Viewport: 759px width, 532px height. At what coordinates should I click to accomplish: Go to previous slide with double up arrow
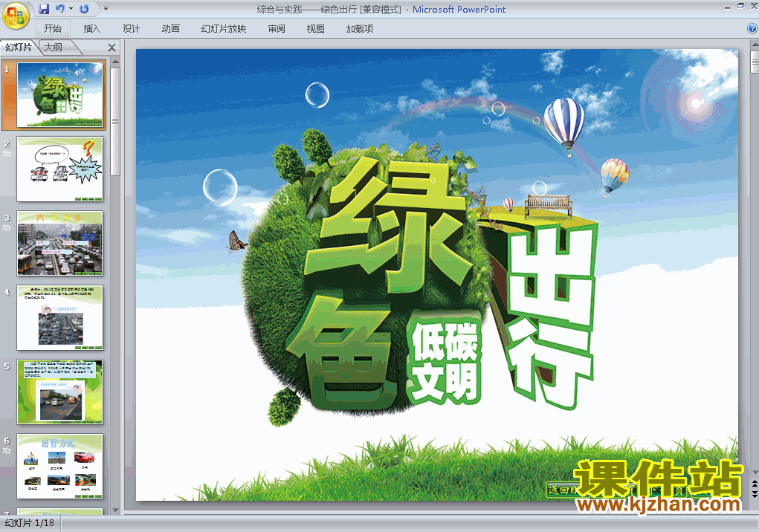click(x=755, y=484)
